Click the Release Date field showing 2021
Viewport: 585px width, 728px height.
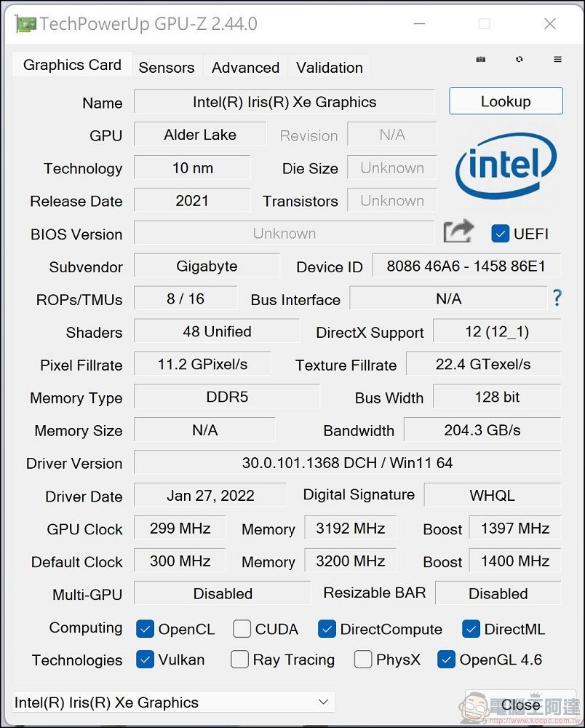pos(193,200)
